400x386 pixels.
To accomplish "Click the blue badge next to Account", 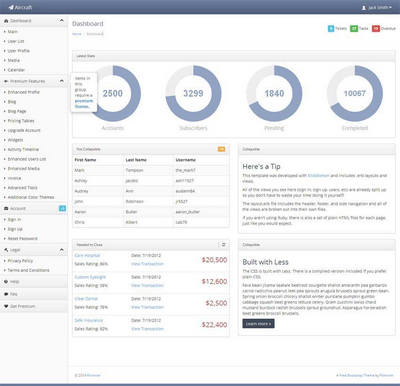I will (x=62, y=208).
